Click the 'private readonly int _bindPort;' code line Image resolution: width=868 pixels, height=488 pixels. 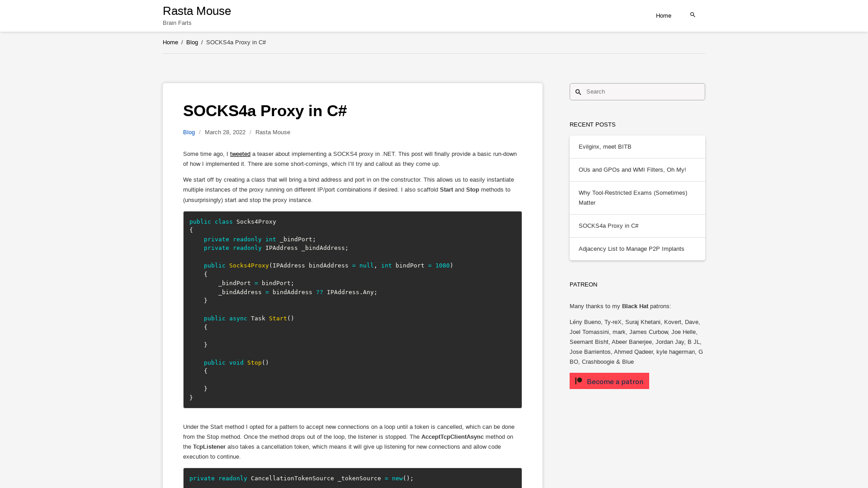click(260, 239)
